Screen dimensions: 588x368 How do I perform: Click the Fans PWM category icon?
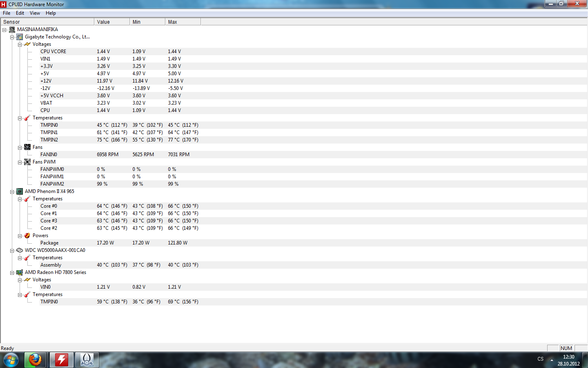point(27,162)
